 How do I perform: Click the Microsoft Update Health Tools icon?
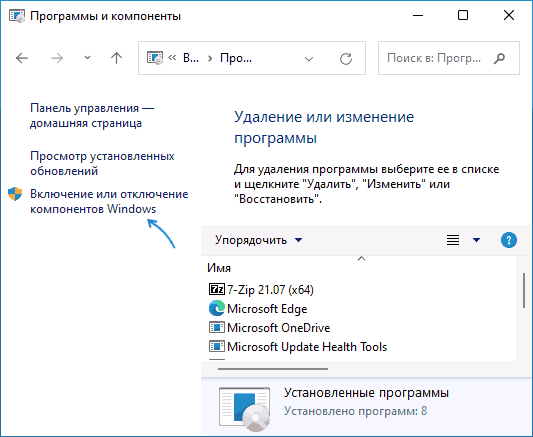click(x=217, y=347)
